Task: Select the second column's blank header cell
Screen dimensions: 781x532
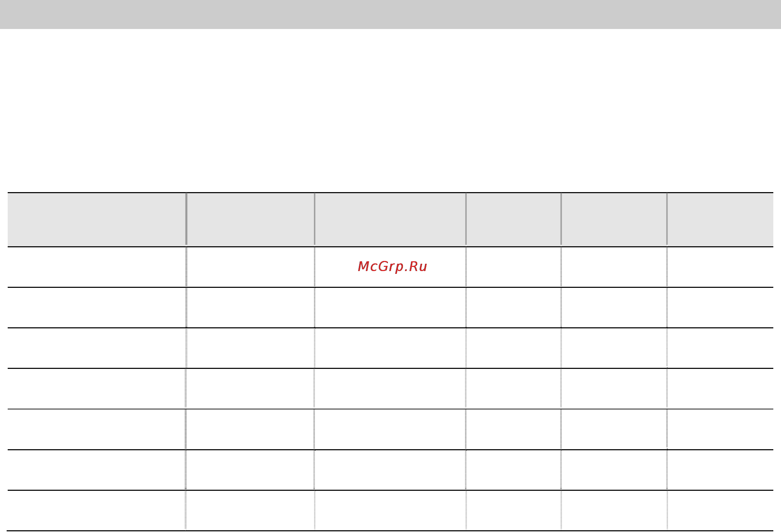Action: pyautogui.click(x=250, y=220)
